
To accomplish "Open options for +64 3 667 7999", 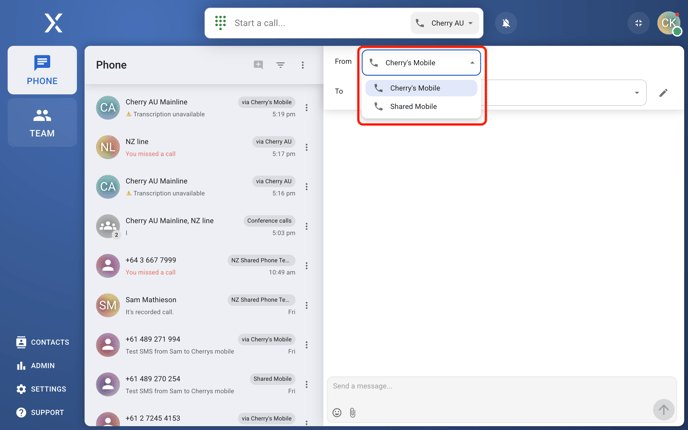I will click(306, 266).
